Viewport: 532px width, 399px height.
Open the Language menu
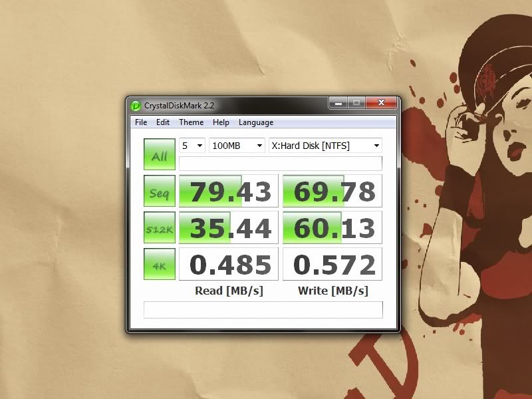256,122
